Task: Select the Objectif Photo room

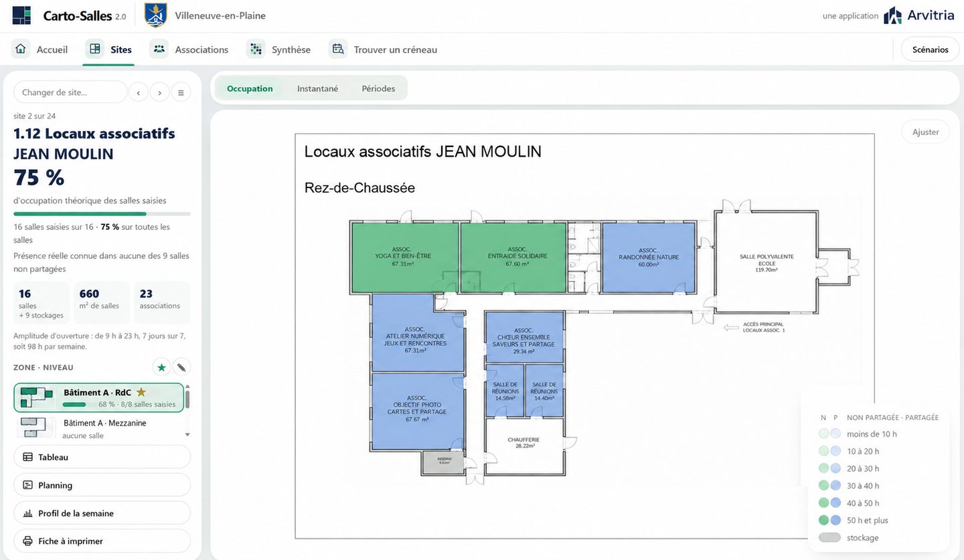Action: tap(418, 411)
